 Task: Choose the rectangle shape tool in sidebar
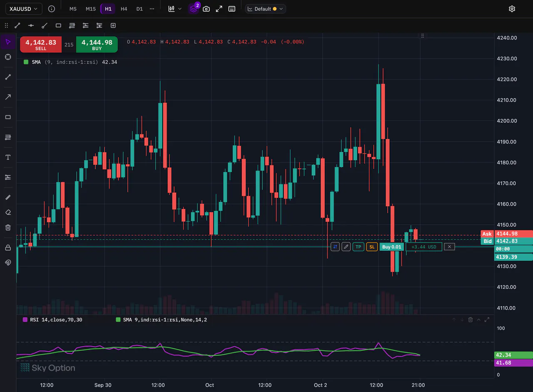[x=8, y=117]
